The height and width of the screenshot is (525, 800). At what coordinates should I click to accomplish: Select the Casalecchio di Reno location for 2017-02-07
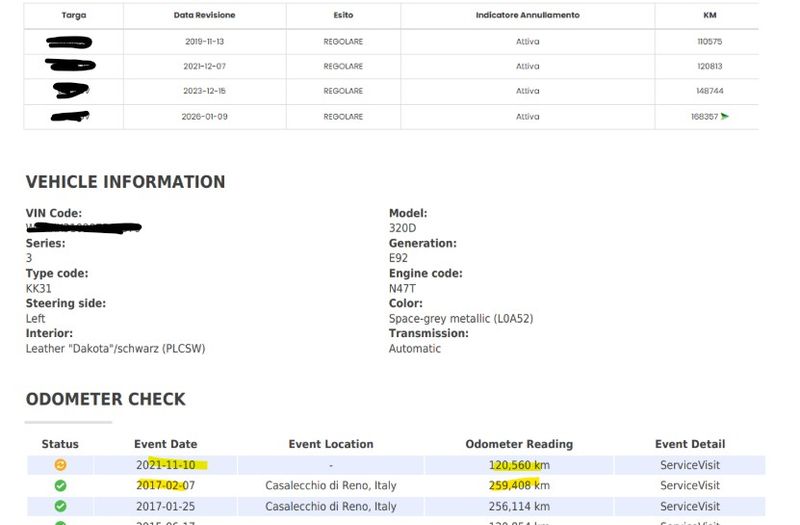pos(331,485)
